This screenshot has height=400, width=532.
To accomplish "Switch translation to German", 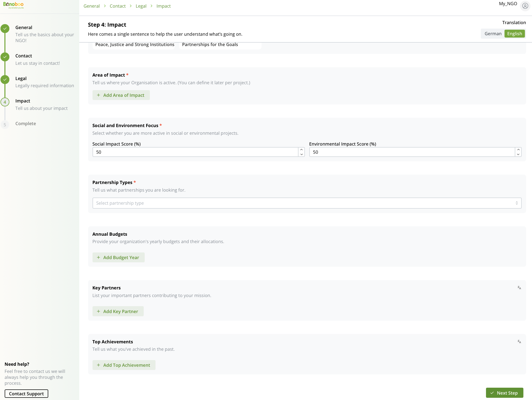I will pos(493,33).
